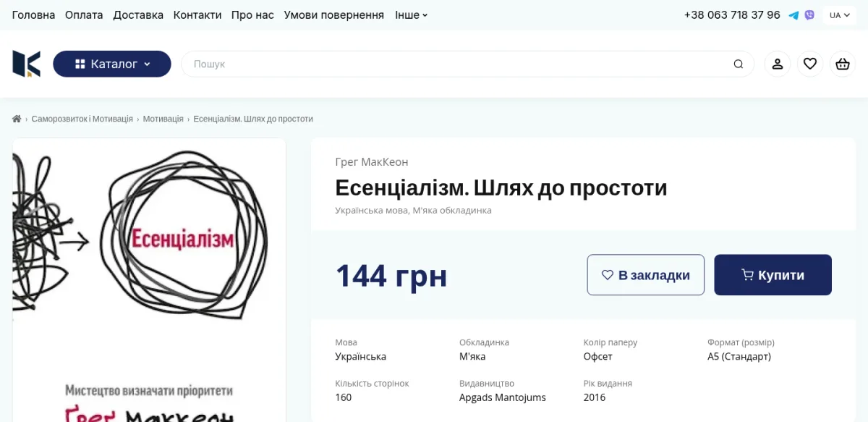Open Viber contact icon

(809, 15)
